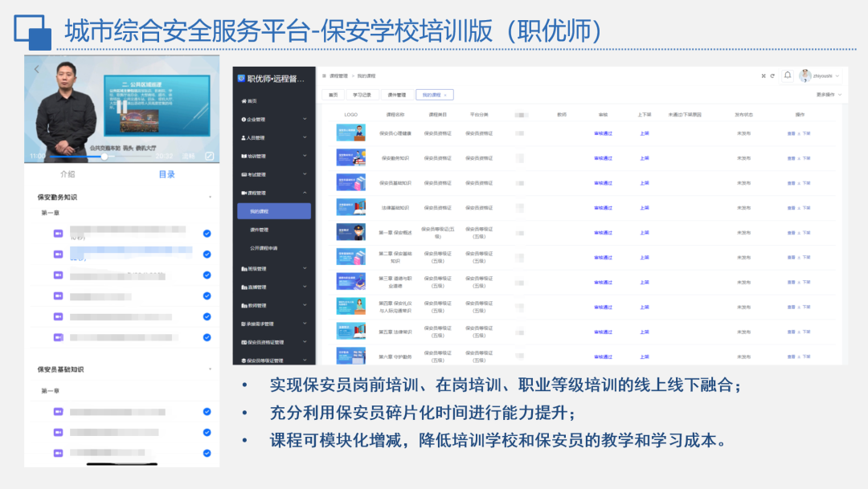
Task: Refresh the page with the reload icon
Action: pos(772,75)
